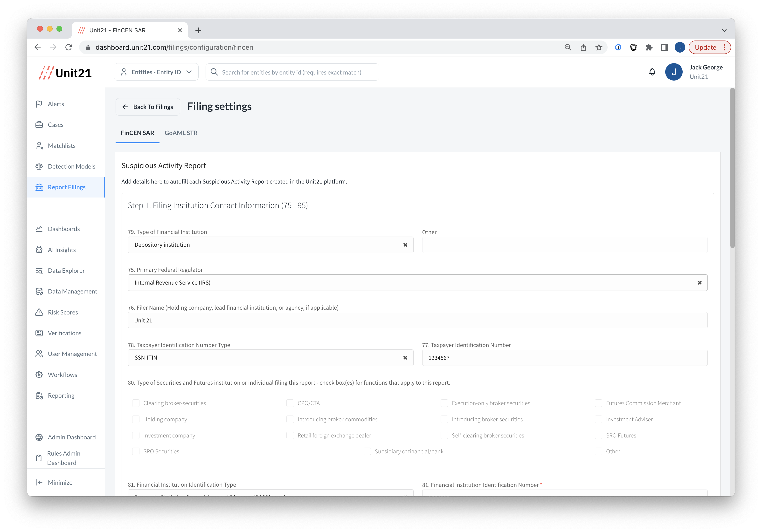Collapse sidebar with Minimize icon

point(39,482)
